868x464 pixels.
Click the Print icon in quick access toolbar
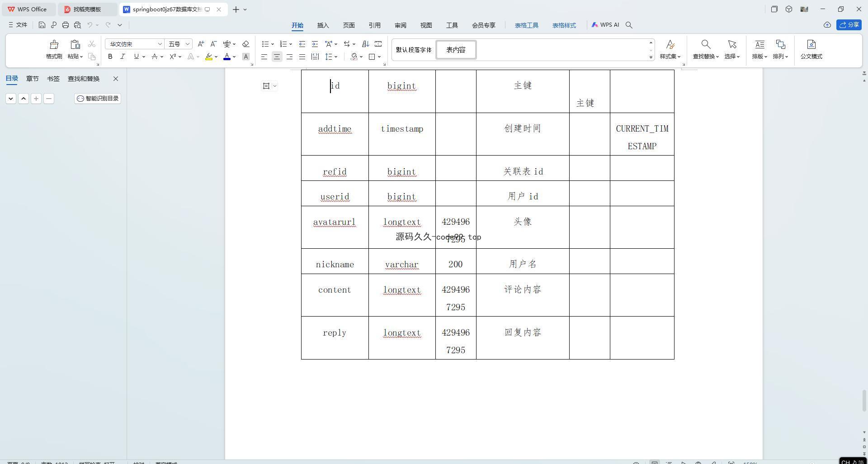tap(66, 25)
